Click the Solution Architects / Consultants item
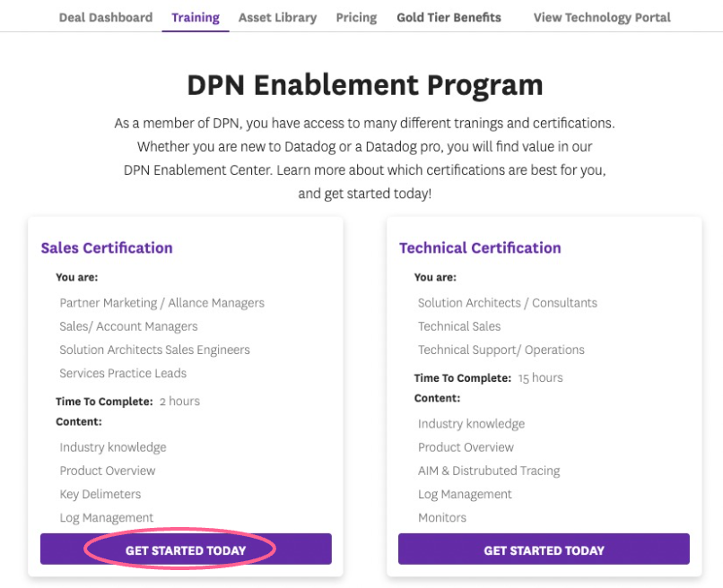The image size is (723, 588). 507,303
